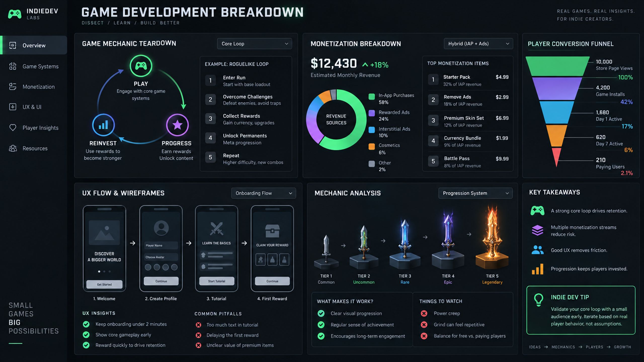Click the purple Rewarded Ads legend swatch
The width and height of the screenshot is (644, 362).
pos(372,113)
